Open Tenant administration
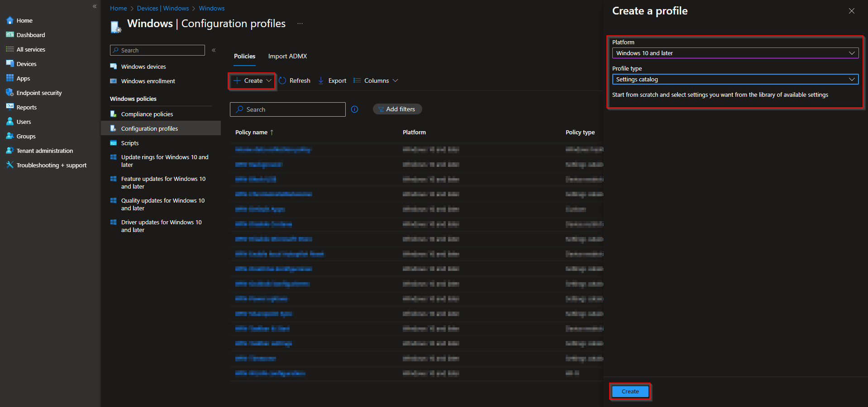This screenshot has width=868, height=407. click(44, 150)
